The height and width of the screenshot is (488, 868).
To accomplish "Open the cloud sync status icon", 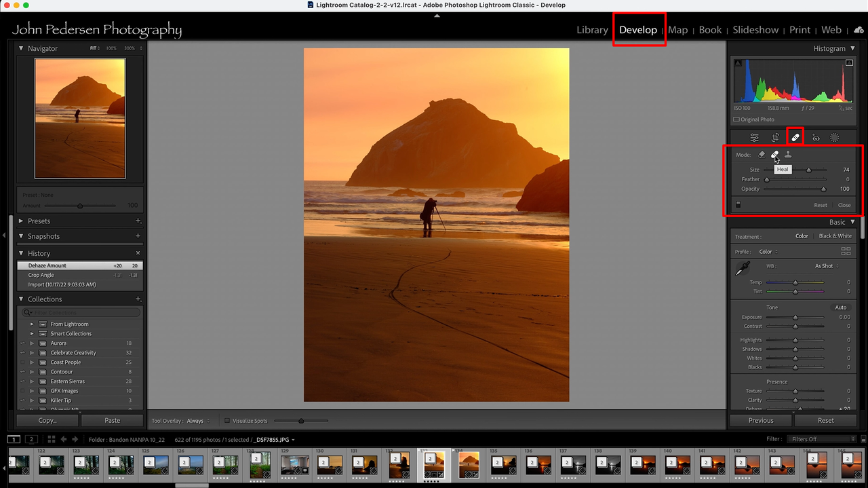I will pyautogui.click(x=859, y=30).
